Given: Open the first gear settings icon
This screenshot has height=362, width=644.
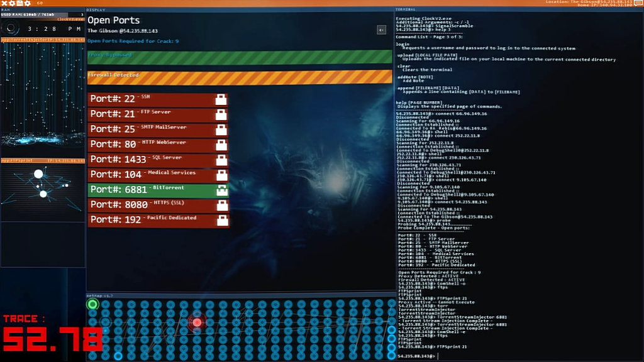Looking at the screenshot, I should pos(11,3).
